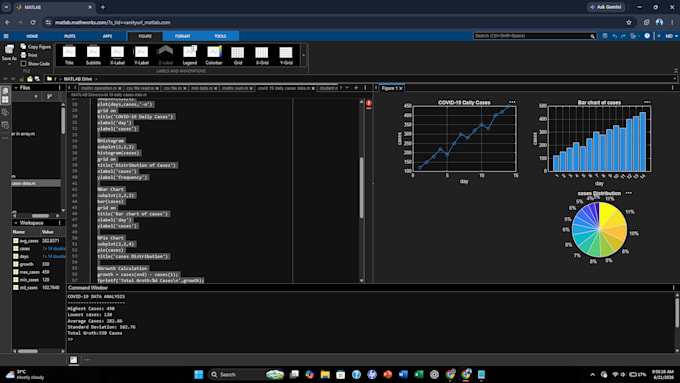Click the redo arrow in top toolbar
The height and width of the screenshot is (383, 680).
pyautogui.click(x=623, y=36)
